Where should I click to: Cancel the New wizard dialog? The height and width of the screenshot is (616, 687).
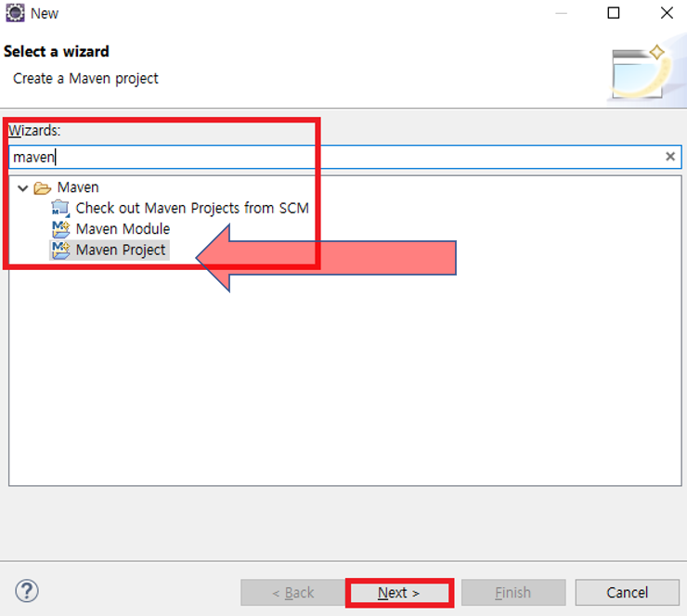tap(627, 593)
